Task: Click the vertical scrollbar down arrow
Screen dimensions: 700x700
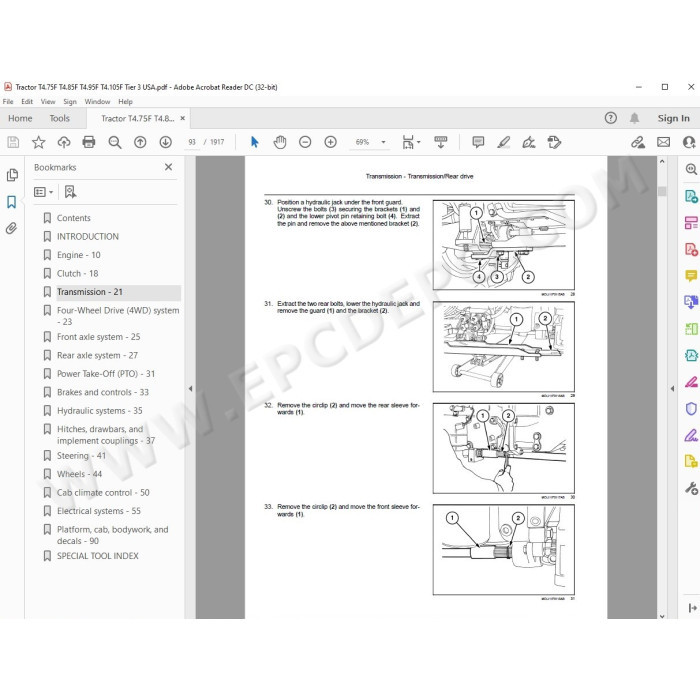Action: (x=662, y=616)
